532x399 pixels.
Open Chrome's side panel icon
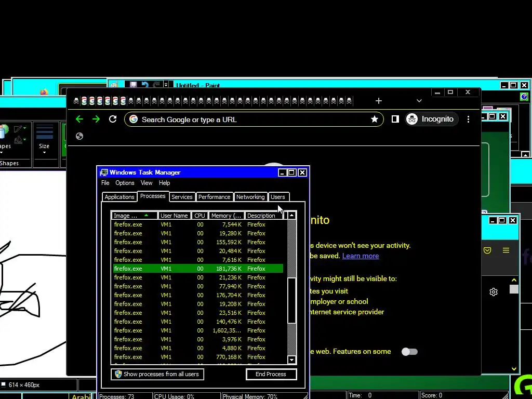395,119
